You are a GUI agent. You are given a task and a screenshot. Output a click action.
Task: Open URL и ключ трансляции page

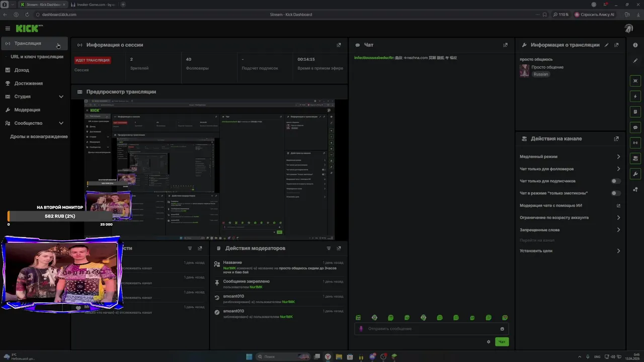point(37,57)
